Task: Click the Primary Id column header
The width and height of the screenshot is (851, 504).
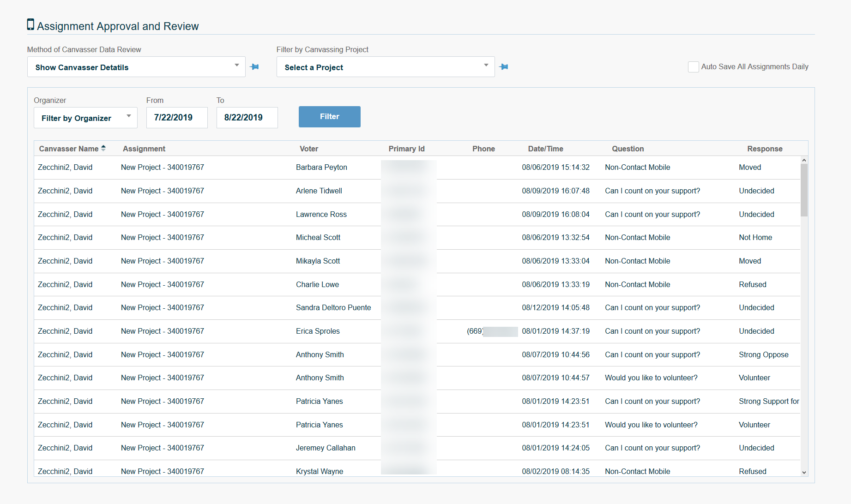Action: point(406,149)
